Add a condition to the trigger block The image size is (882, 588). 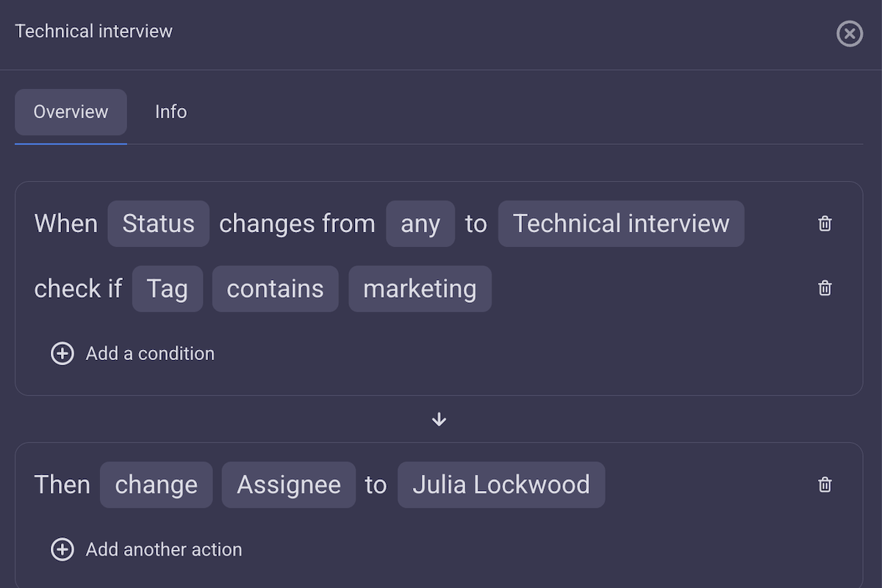132,354
